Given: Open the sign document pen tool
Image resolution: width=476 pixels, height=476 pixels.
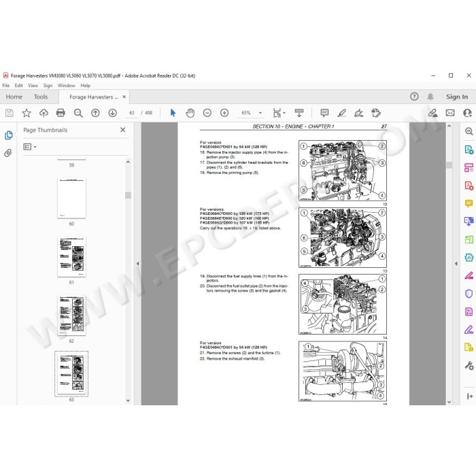Looking at the screenshot, I should tap(359, 113).
